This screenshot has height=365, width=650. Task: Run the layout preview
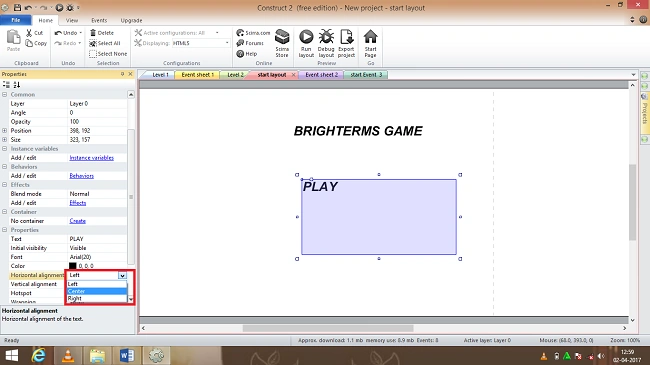click(x=306, y=43)
